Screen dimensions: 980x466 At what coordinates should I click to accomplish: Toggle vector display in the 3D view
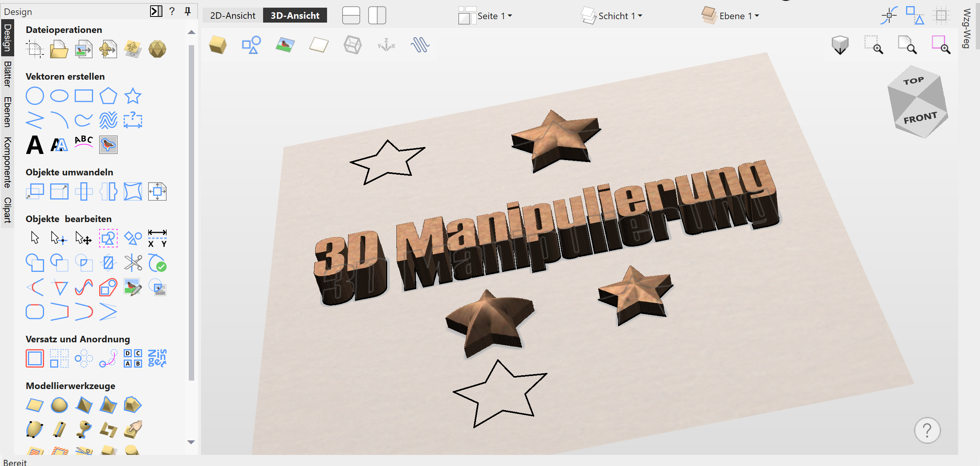(251, 45)
